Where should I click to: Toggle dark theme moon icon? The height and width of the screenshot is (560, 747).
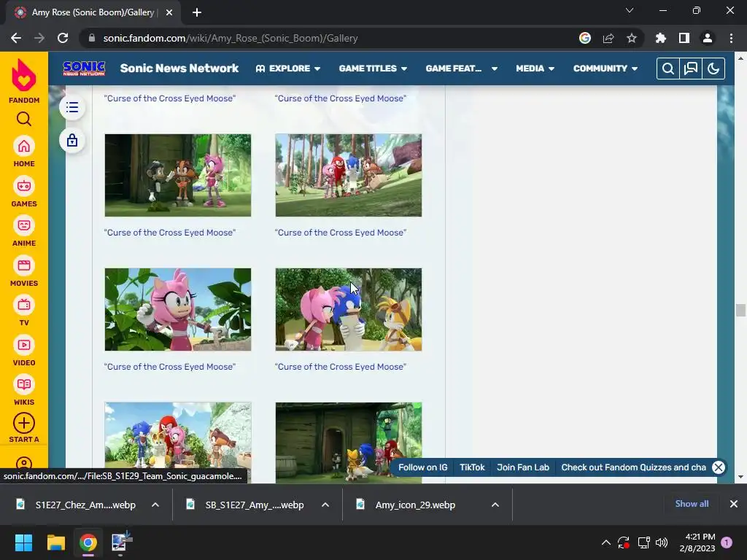[x=713, y=69]
